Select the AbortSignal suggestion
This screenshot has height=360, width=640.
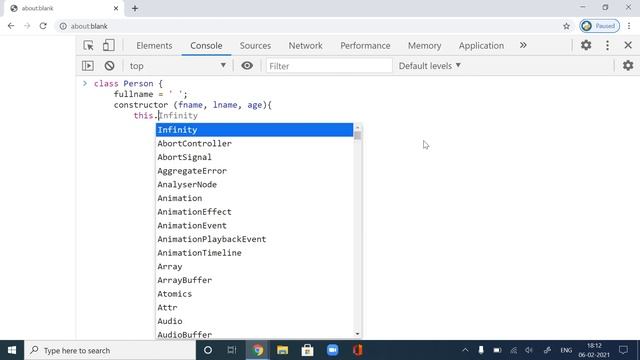(254, 157)
